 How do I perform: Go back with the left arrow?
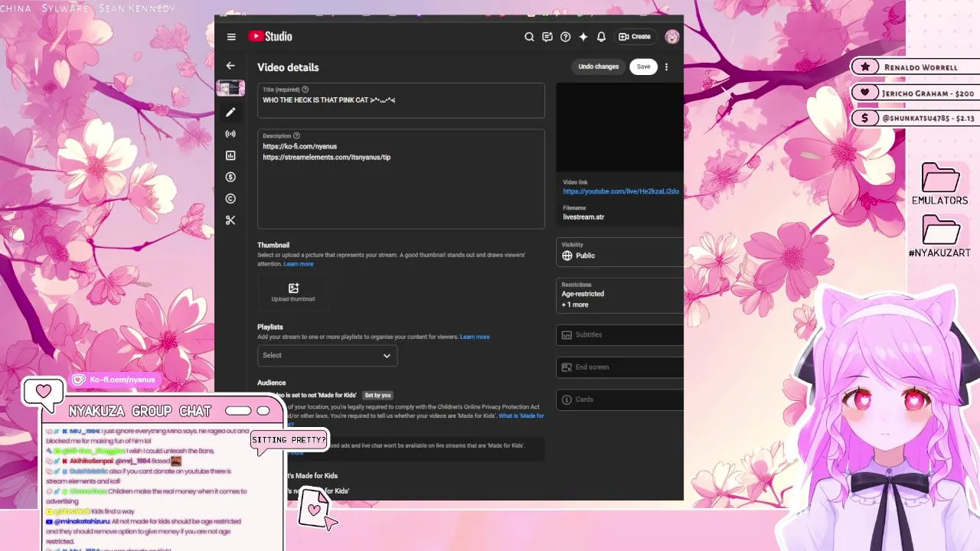pyautogui.click(x=230, y=66)
